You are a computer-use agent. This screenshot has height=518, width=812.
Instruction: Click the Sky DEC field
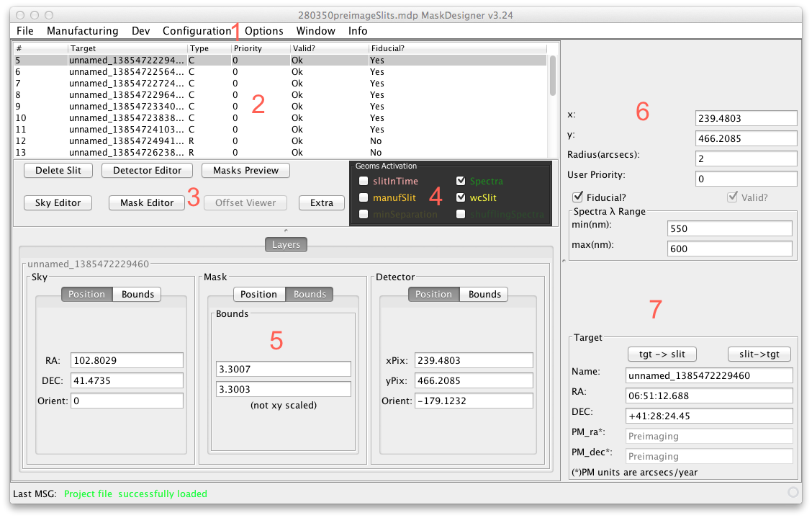coord(127,380)
